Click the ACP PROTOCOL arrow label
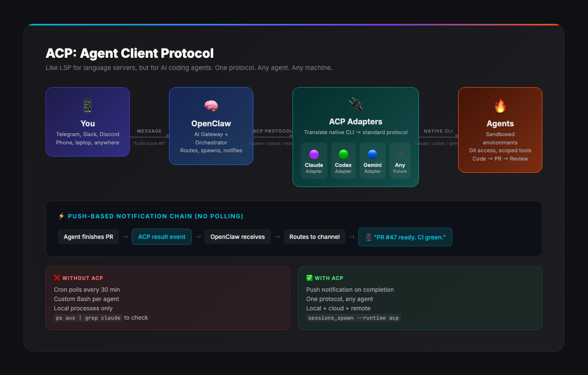 [x=273, y=131]
